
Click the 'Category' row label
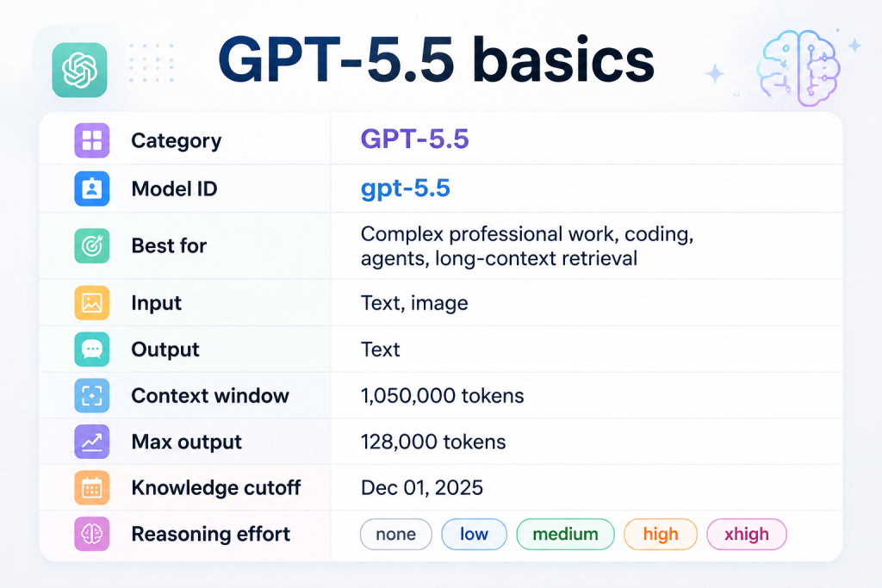point(176,141)
